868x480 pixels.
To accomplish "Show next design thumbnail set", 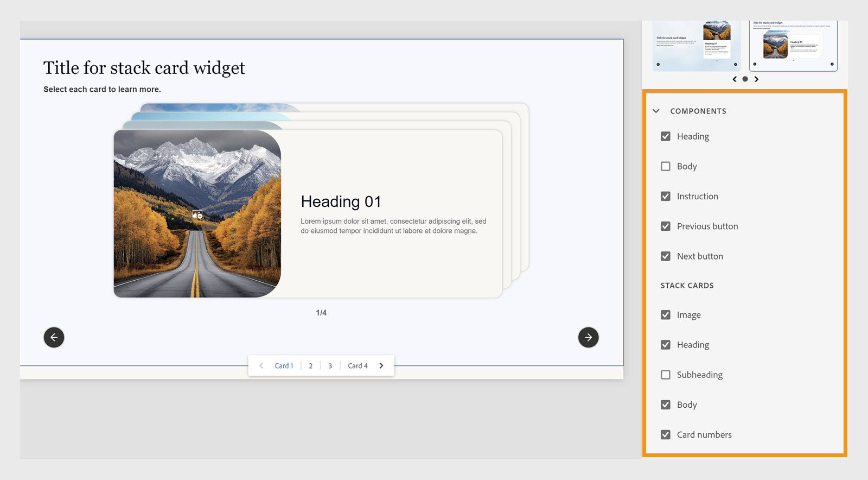I will tap(756, 79).
